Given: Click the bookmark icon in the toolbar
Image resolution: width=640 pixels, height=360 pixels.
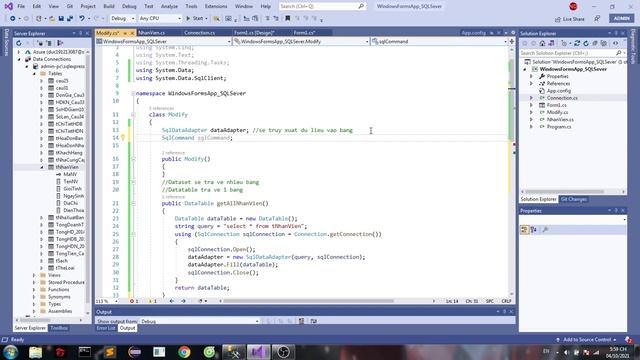Looking at the screenshot, I should [x=287, y=18].
